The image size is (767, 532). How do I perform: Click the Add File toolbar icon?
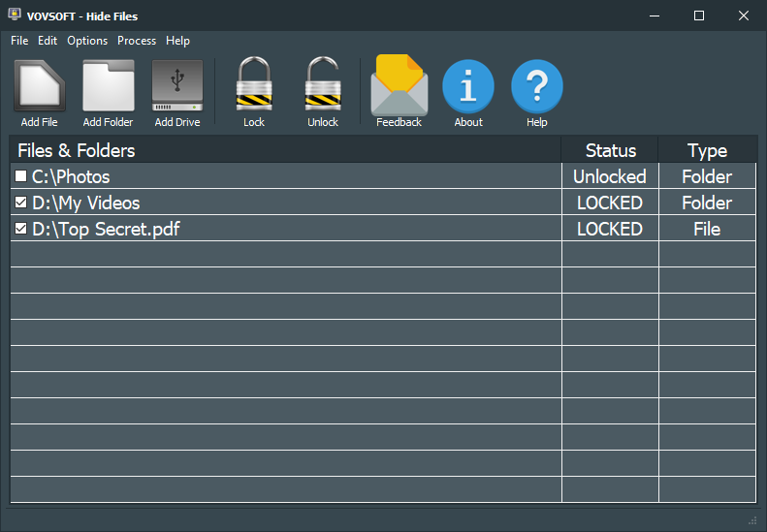(39, 87)
